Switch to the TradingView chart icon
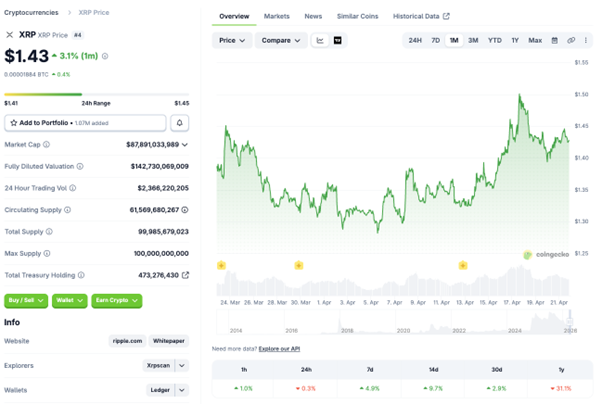 coord(338,40)
